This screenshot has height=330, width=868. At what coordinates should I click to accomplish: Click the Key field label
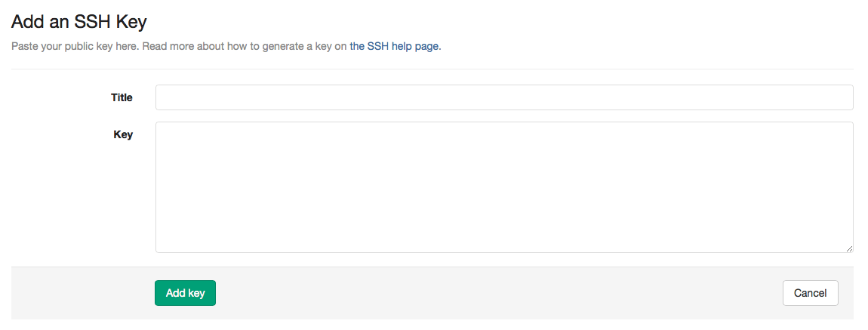point(123,134)
